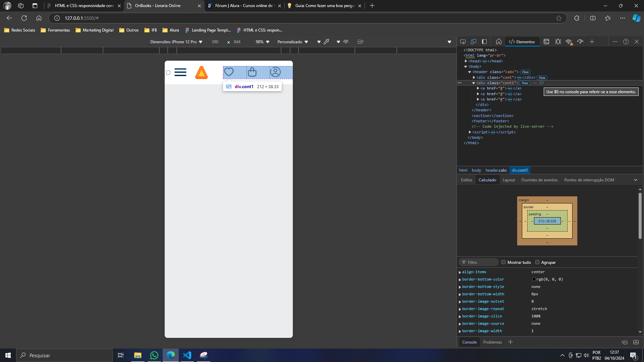The image size is (644, 362).
Task: Switch to the Layout tab
Action: [x=508, y=180]
